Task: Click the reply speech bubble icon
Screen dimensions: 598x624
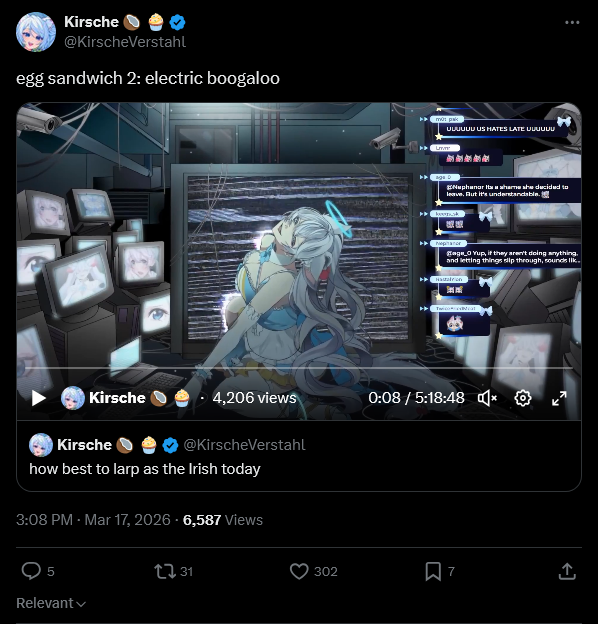Action: coord(31,571)
